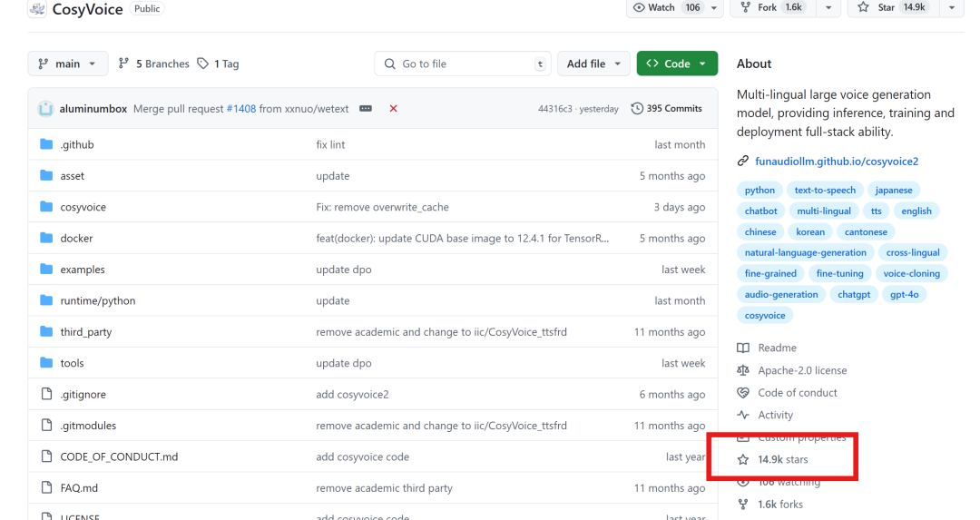Screen dimensions: 980x520
Task: Open the main branch dropdown
Action: coord(67,64)
